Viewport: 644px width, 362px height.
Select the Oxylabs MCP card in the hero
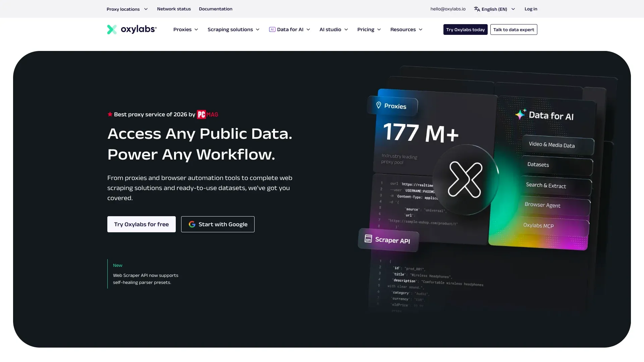click(538, 225)
